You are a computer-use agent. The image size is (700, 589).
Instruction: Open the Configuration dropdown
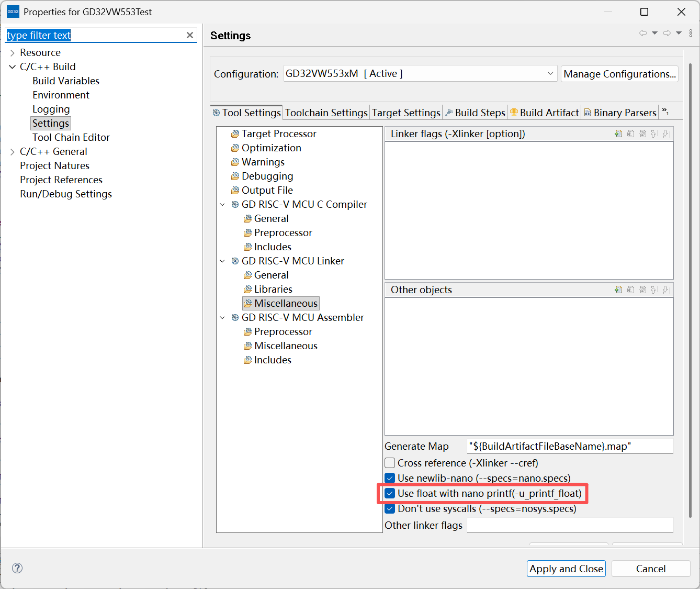point(420,73)
